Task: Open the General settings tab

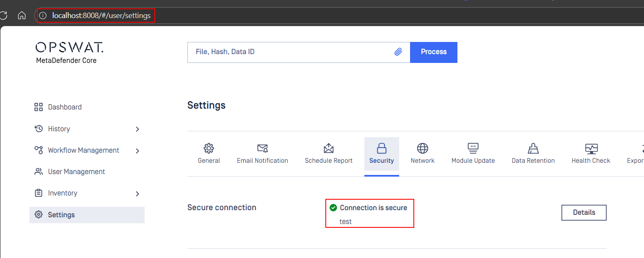Action: point(209,154)
